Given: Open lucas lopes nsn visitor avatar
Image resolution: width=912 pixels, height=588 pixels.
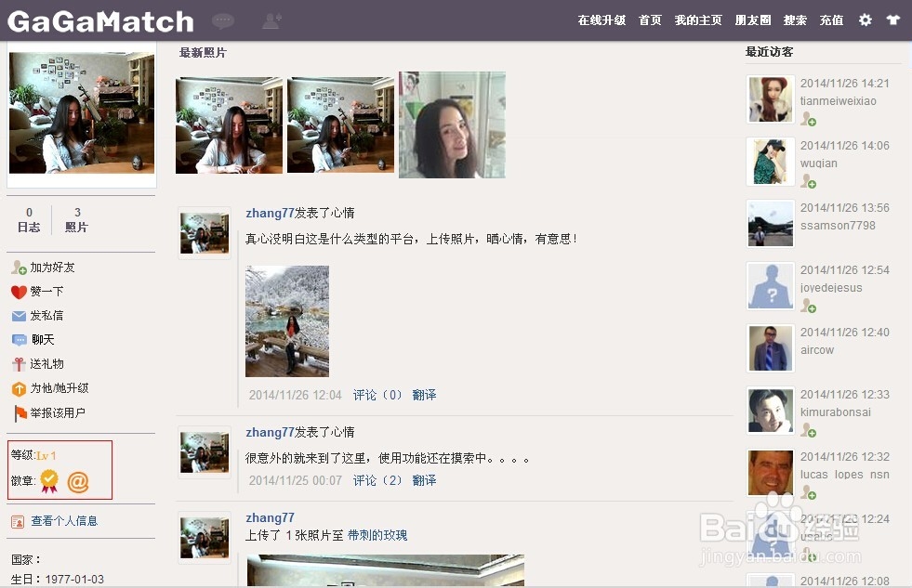Looking at the screenshot, I should pos(771,473).
